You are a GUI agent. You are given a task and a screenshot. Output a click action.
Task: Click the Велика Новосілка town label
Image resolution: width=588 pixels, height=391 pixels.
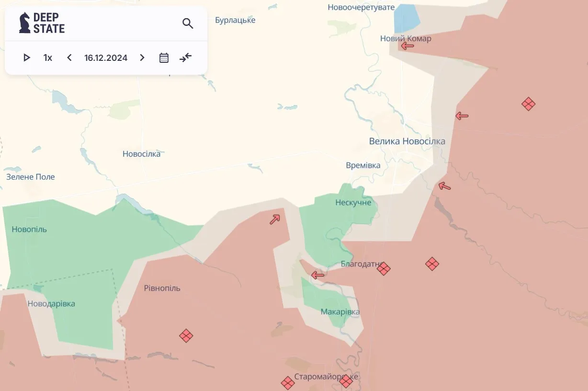[x=407, y=141]
